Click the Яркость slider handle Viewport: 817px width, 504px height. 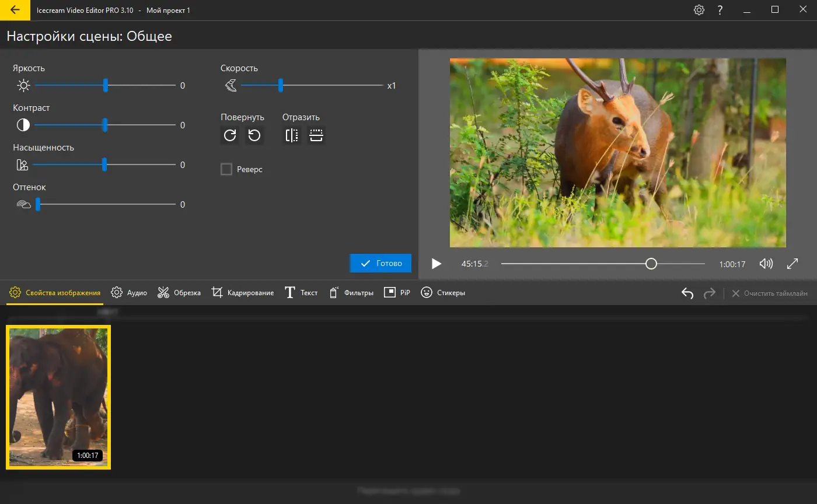click(x=106, y=86)
